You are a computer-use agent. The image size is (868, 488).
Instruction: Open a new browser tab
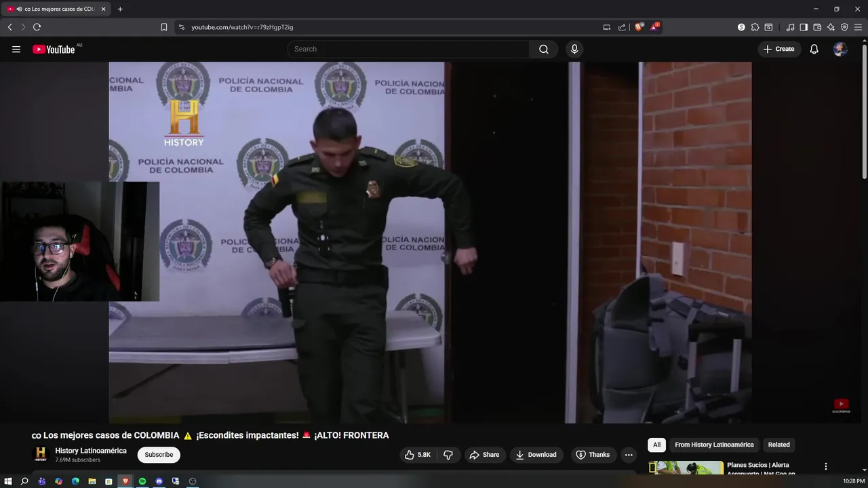[x=120, y=9]
